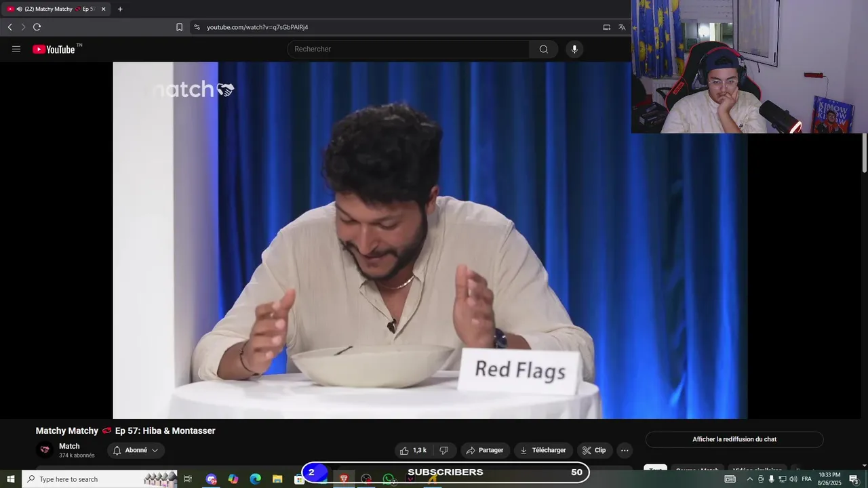Screen dimensions: 868x488
Task: Launch Microsoft Edge from the taskbar
Action: pos(255,479)
